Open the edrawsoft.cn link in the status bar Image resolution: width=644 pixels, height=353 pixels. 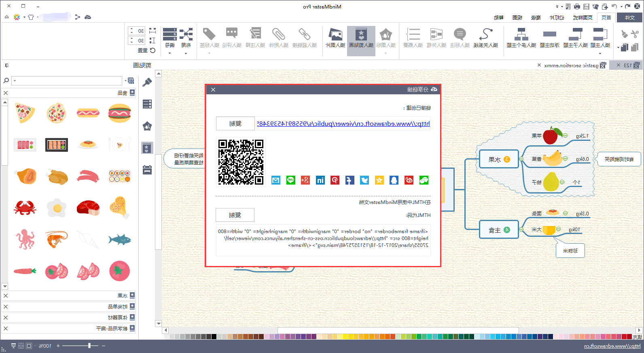point(612,346)
